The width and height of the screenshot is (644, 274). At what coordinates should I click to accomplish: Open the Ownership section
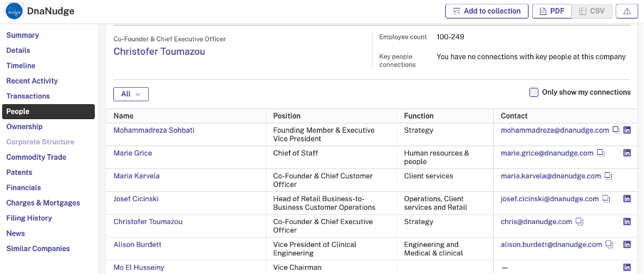(24, 127)
